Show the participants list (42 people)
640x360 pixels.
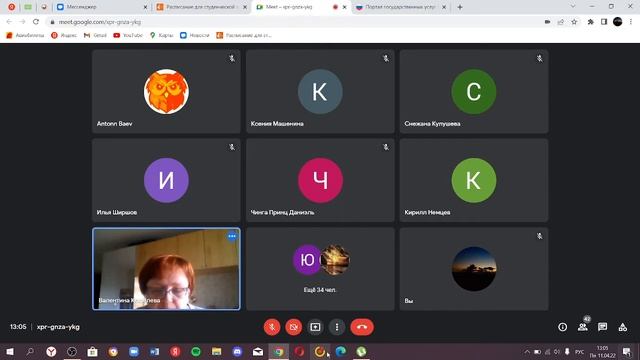(x=583, y=327)
